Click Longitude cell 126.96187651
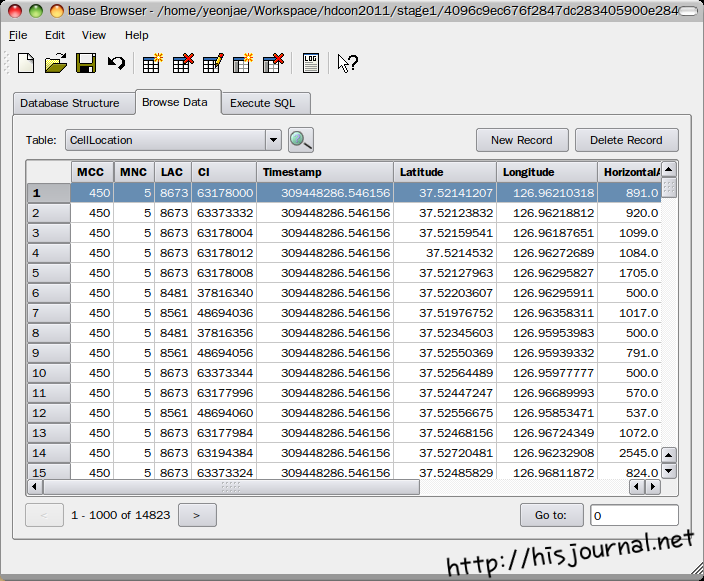 tap(547, 233)
